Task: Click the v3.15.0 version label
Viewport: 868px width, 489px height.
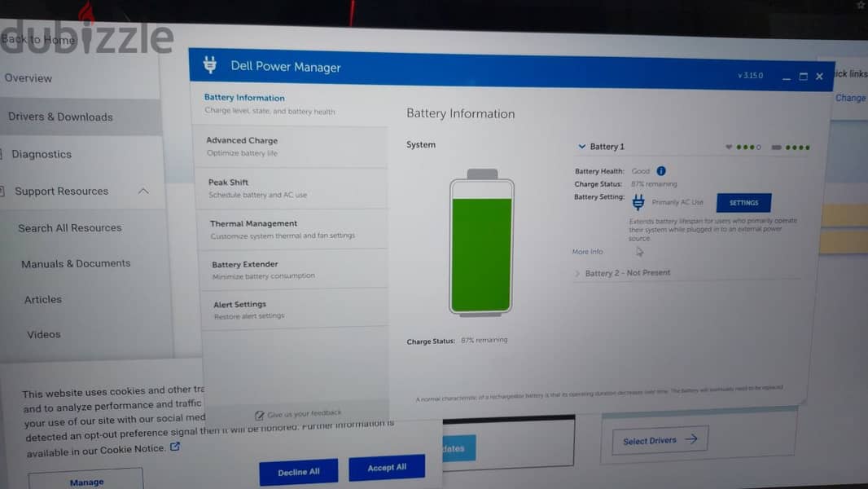Action: pos(750,75)
